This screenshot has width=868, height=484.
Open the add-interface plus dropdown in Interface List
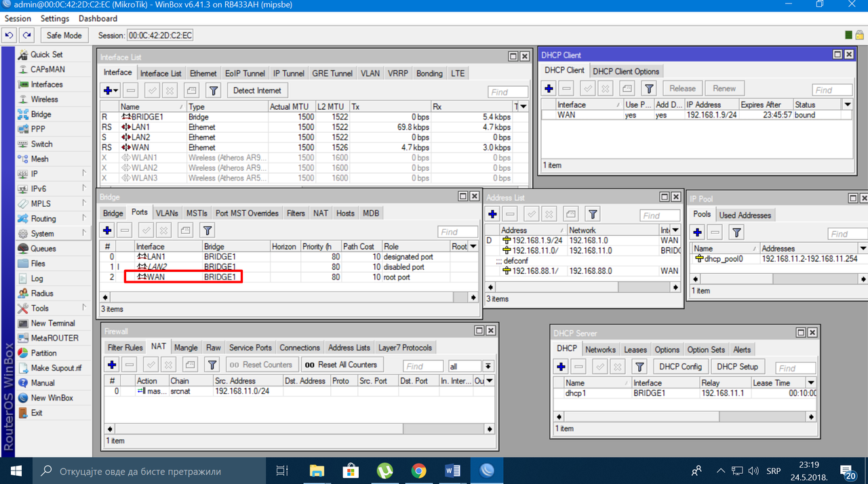[110, 90]
